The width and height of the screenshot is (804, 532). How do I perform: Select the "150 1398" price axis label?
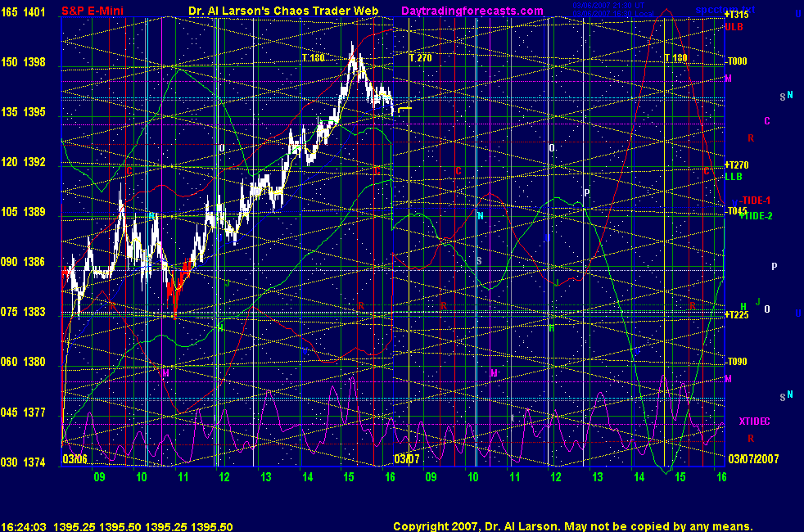[x=23, y=62]
